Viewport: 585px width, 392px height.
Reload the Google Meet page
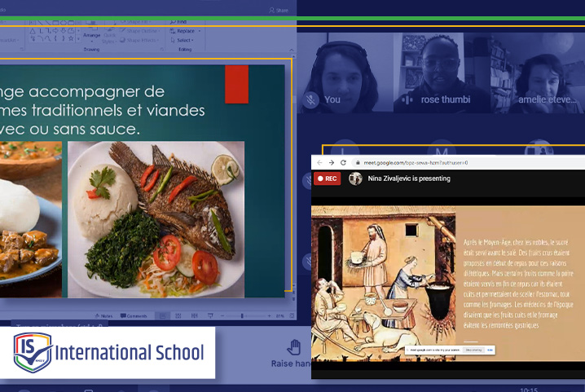tap(342, 163)
